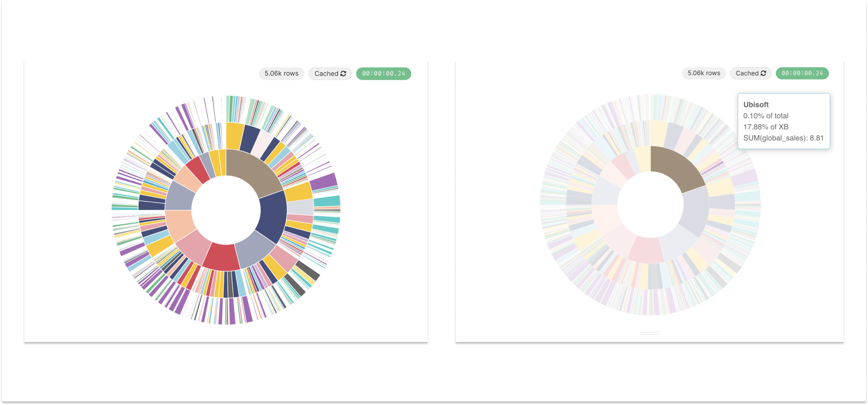Click the white center hole of left sunburst
This screenshot has width=868, height=405.
226,210
